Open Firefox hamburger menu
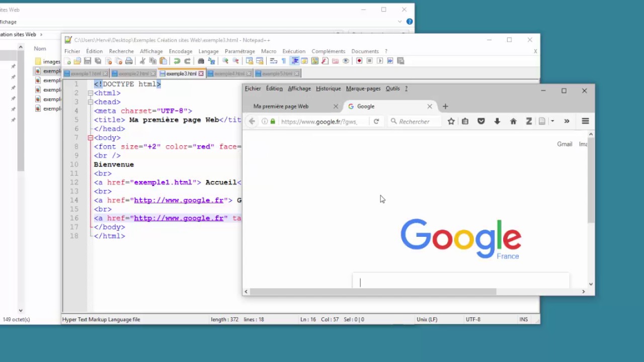644x362 pixels. pos(585,121)
